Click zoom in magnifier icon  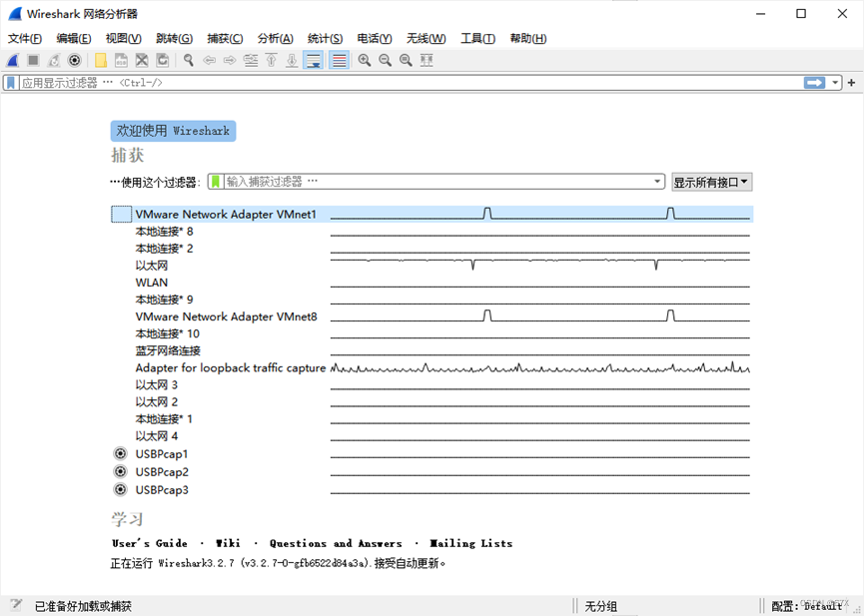point(365,60)
